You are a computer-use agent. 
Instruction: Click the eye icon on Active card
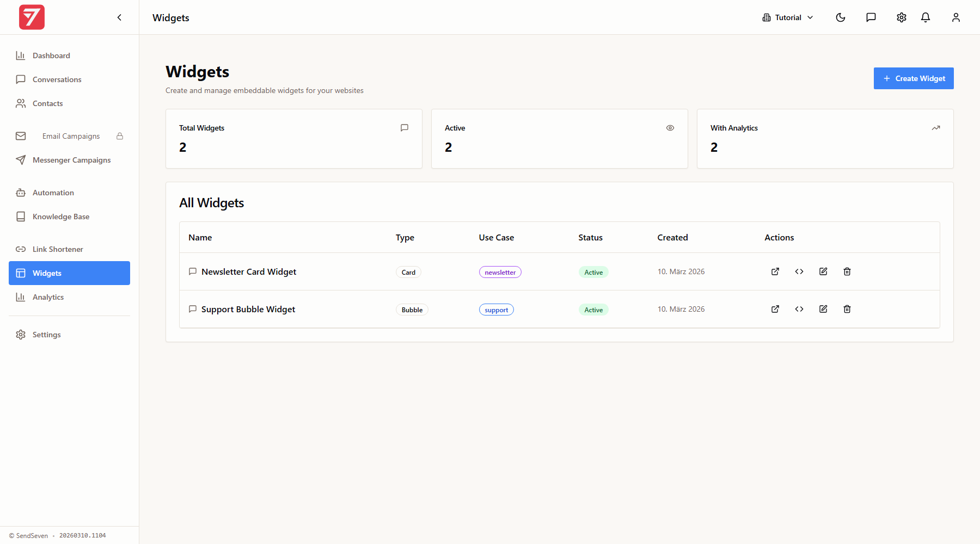(x=670, y=128)
